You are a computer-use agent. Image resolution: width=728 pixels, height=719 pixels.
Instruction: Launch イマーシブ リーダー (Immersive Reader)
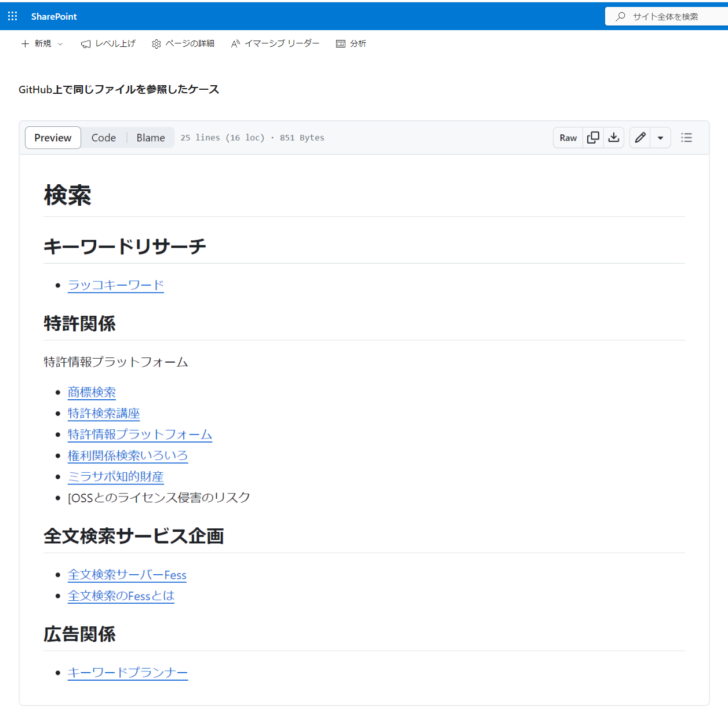[x=275, y=43]
